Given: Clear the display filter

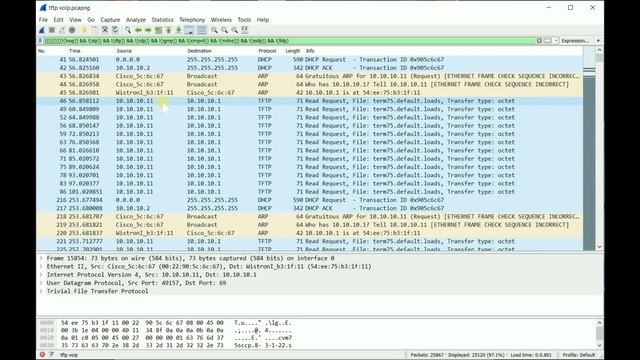Looking at the screenshot, I should pyautogui.click(x=539, y=41).
